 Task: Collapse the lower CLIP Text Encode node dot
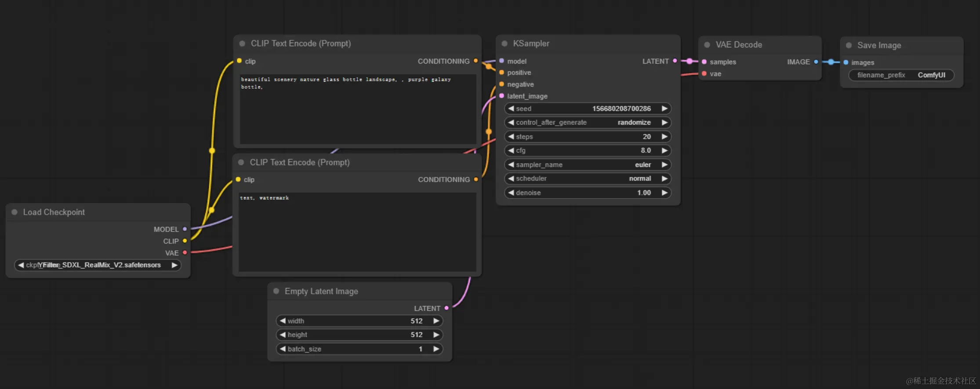pyautogui.click(x=241, y=162)
